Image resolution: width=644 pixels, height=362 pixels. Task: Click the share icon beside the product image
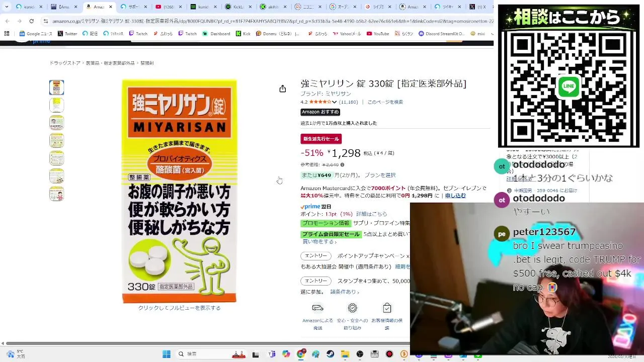tap(283, 89)
